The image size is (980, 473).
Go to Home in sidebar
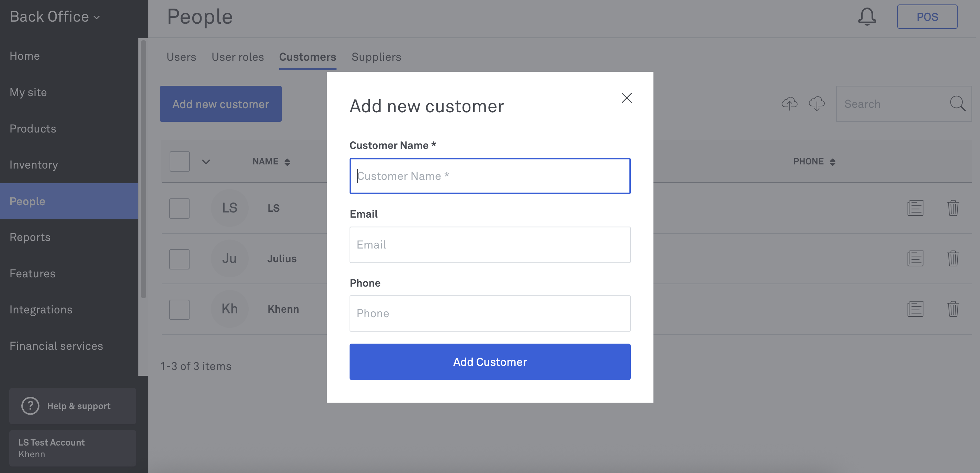coord(69,56)
